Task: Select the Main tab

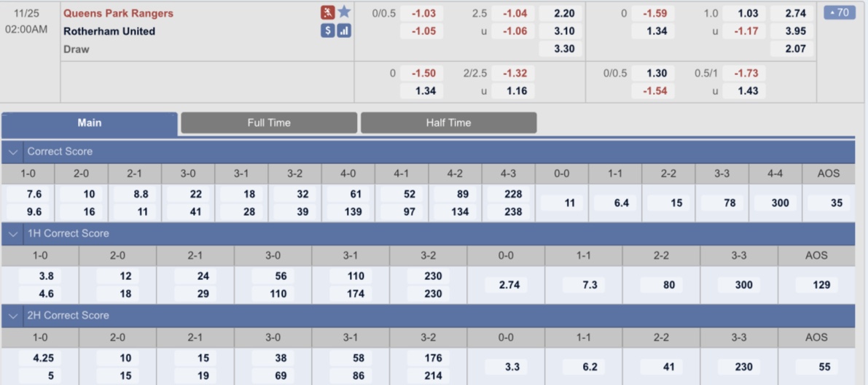Action: point(90,123)
